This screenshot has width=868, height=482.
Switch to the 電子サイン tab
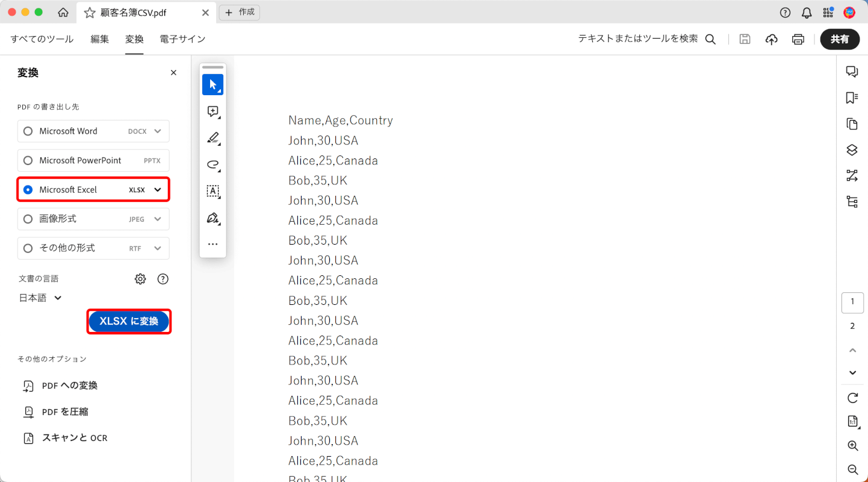coord(182,39)
